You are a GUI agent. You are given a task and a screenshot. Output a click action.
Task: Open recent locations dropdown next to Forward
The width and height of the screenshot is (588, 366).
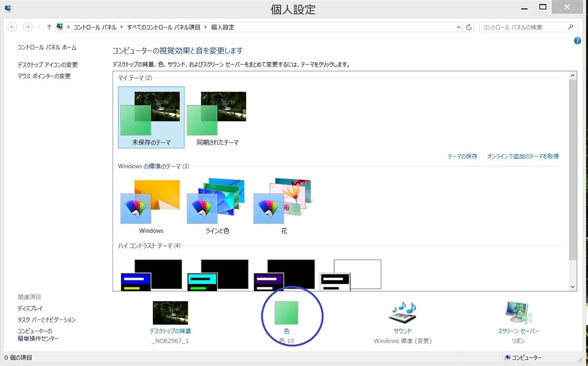click(x=38, y=27)
